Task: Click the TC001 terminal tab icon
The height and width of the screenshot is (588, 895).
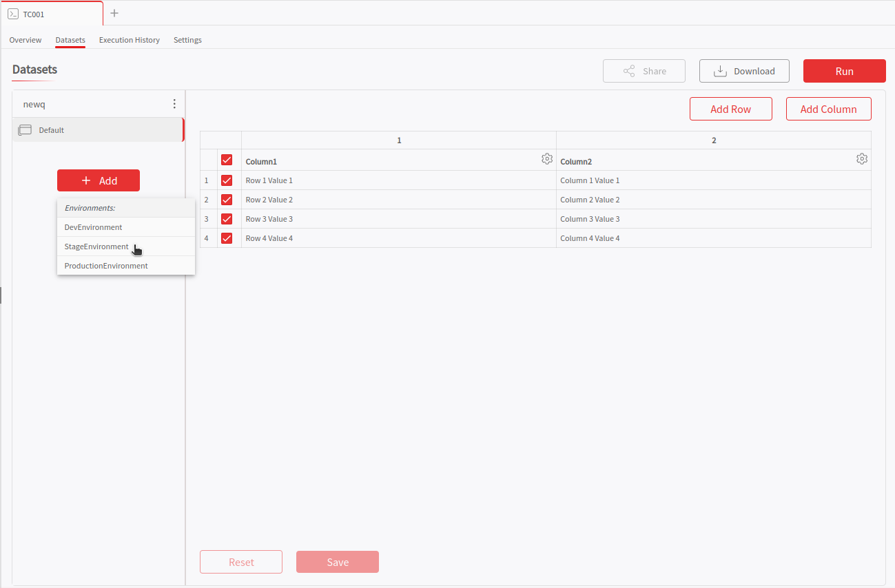Action: tap(13, 14)
